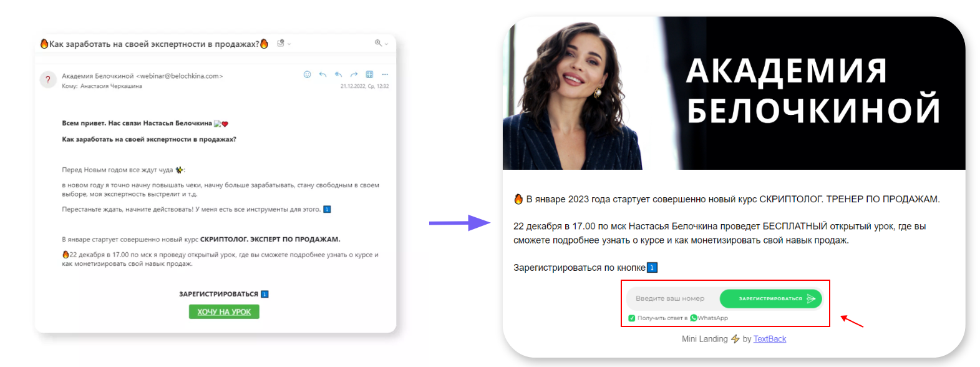Viewport: 980px width, 367px height.
Task: Open the three-dots more actions menu
Action: pos(385,74)
